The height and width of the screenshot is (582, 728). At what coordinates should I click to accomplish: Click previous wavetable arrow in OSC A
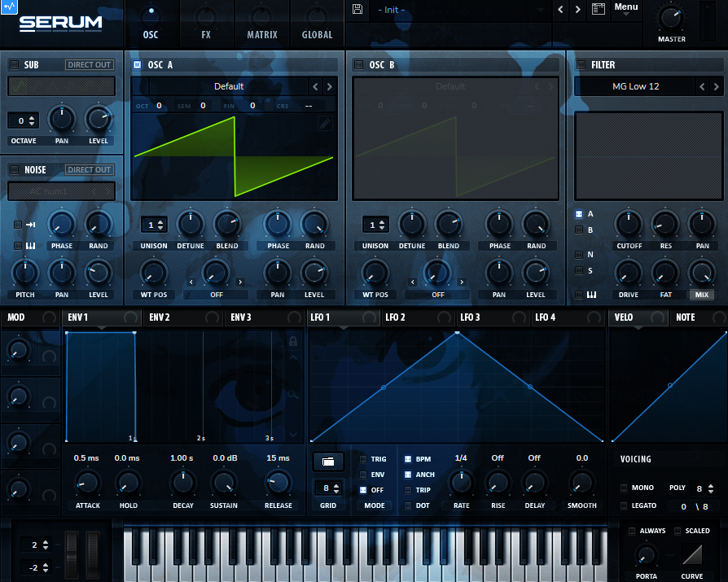[316, 87]
